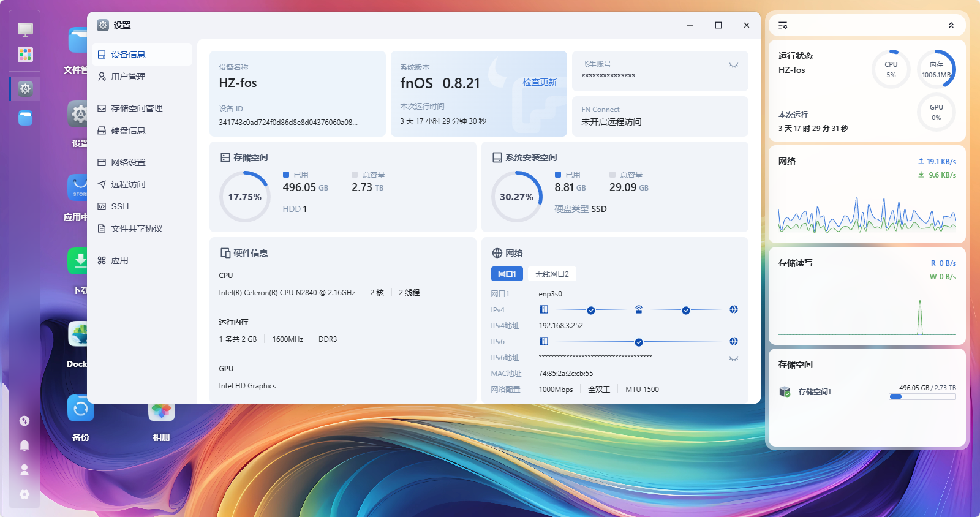Viewport: 980px width, 517px height.
Task: Click the CPU 5% gauge in the widget
Action: click(x=891, y=69)
